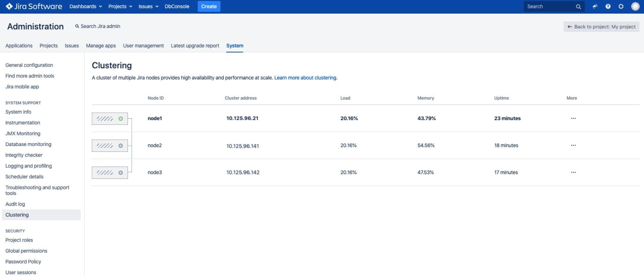Open Find more admin tools
The image size is (644, 276).
coord(29,76)
